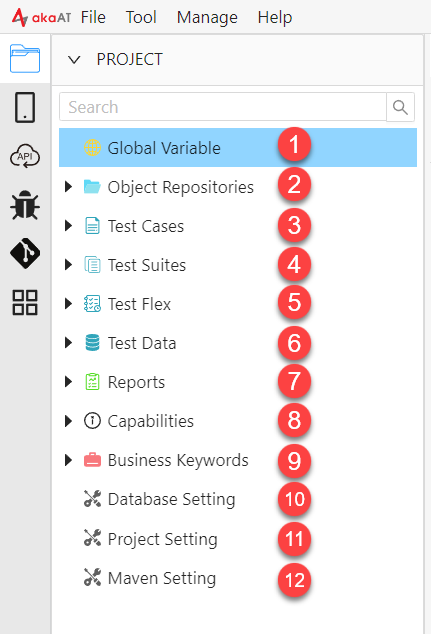Select the mobile device sidebar icon
The image size is (431, 634).
[25, 108]
